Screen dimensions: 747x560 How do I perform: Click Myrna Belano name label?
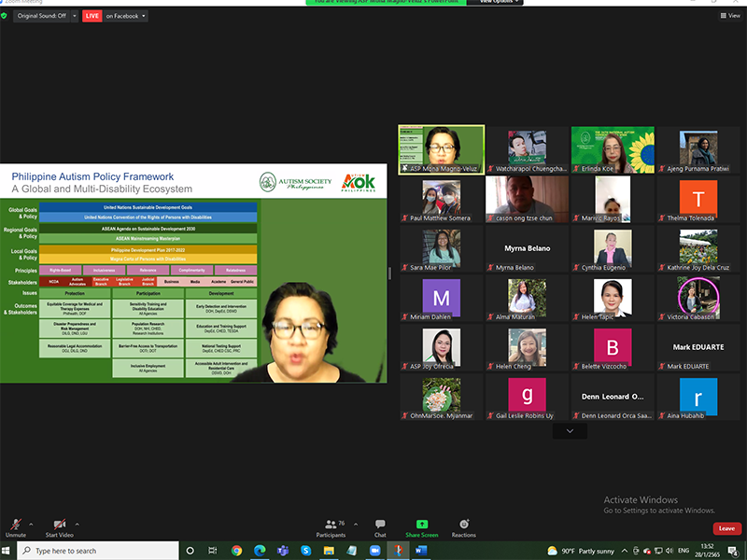(x=514, y=268)
